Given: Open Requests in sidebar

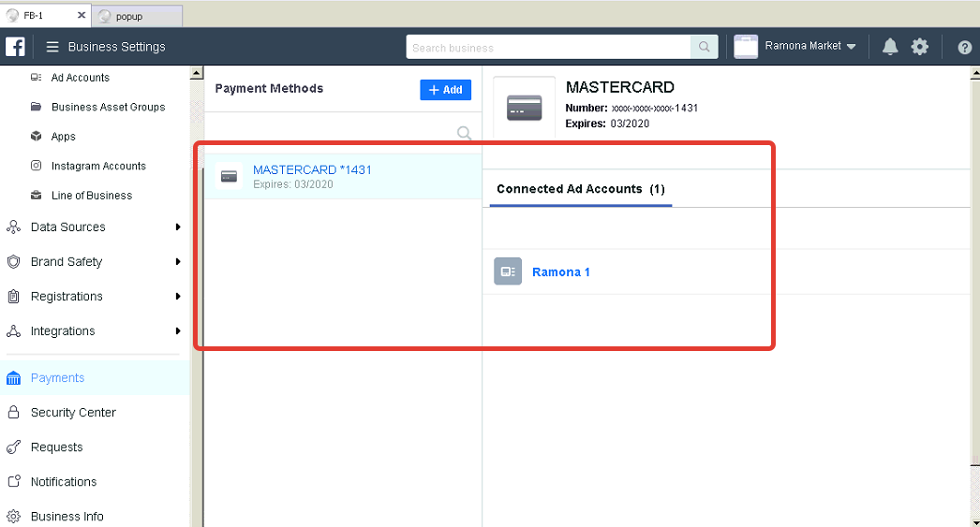Looking at the screenshot, I should coord(56,447).
